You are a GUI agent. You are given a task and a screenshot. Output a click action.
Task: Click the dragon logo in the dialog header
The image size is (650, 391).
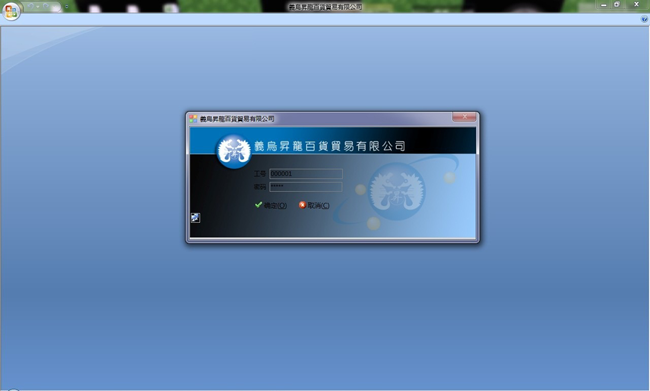click(234, 151)
